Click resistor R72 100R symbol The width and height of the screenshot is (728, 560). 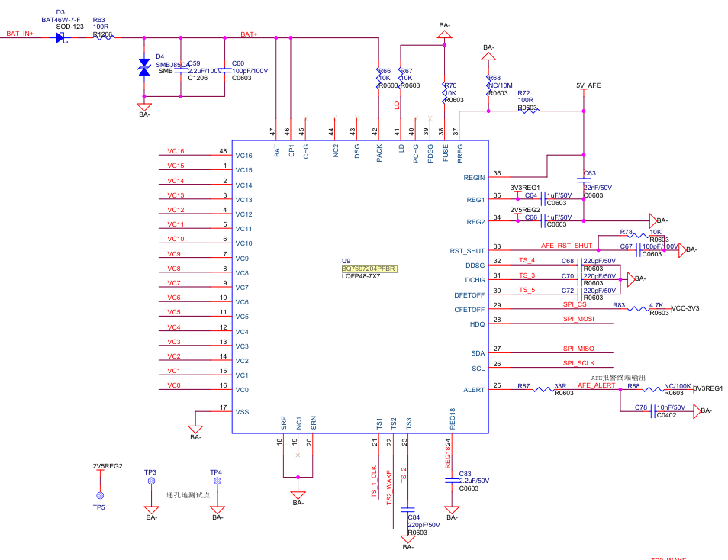click(x=528, y=111)
